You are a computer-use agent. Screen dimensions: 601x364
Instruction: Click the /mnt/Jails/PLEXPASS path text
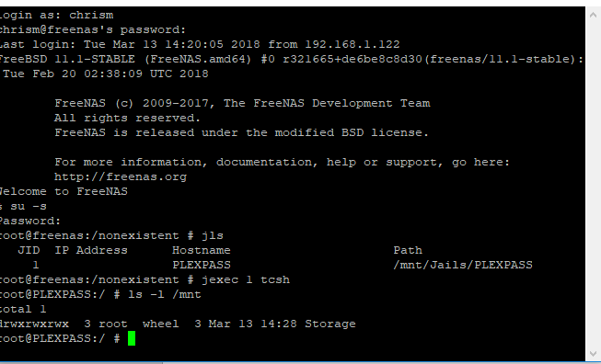(x=463, y=265)
